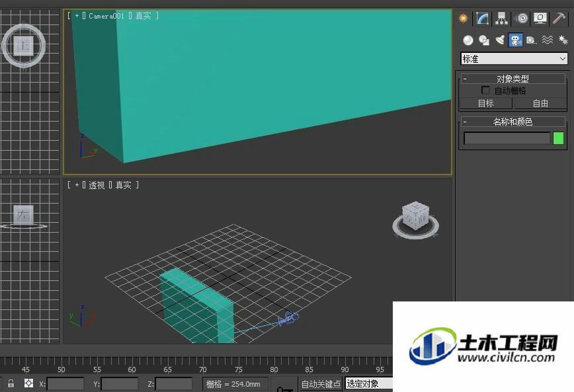Click the 目标 camera button
Screen dimensions: 574x392
tap(486, 104)
